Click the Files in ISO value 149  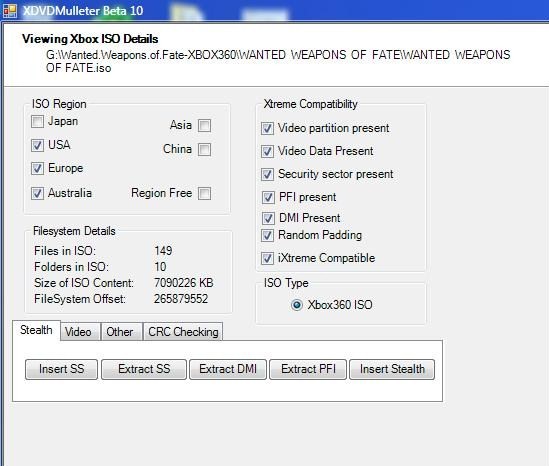tap(163, 251)
